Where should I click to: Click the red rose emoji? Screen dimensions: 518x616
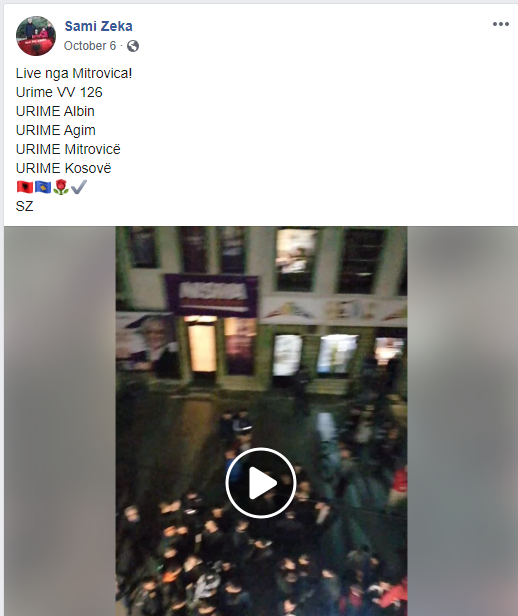60,187
